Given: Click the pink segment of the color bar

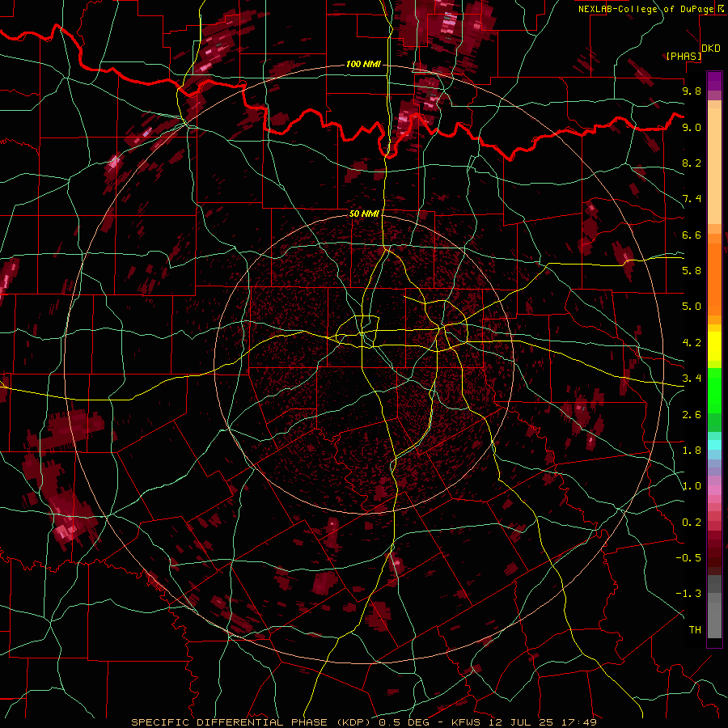Looking at the screenshot, I should (x=714, y=490).
